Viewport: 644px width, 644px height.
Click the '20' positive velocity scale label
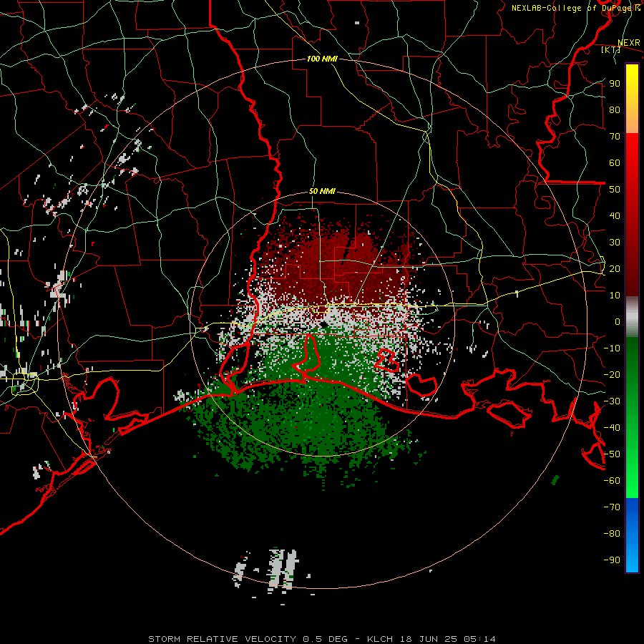coord(615,269)
